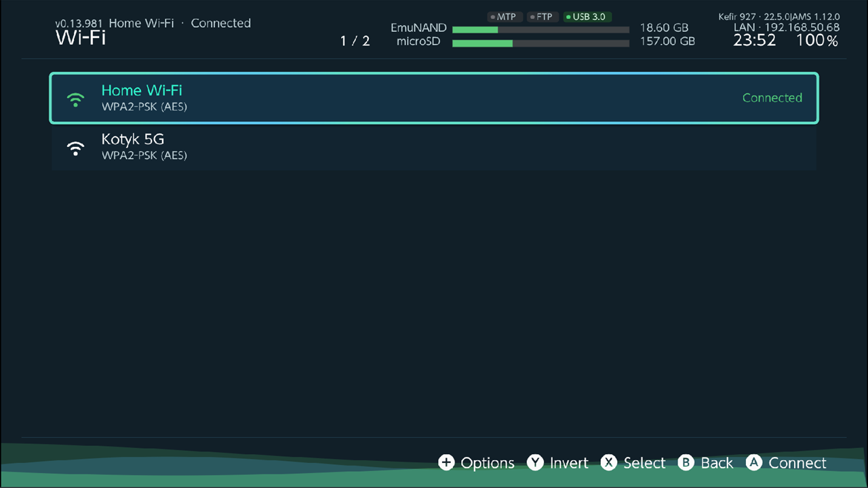Select the Kotyk 5G signal icon
This screenshot has height=488, width=868.
(75, 148)
